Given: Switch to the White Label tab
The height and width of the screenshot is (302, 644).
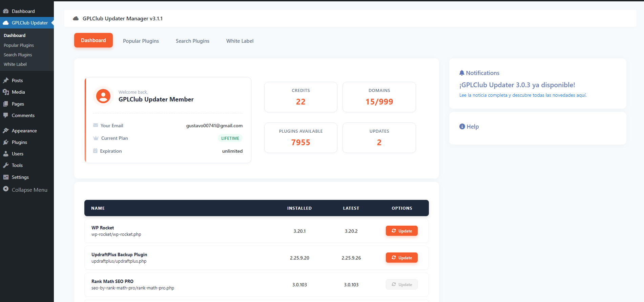Looking at the screenshot, I should (240, 41).
